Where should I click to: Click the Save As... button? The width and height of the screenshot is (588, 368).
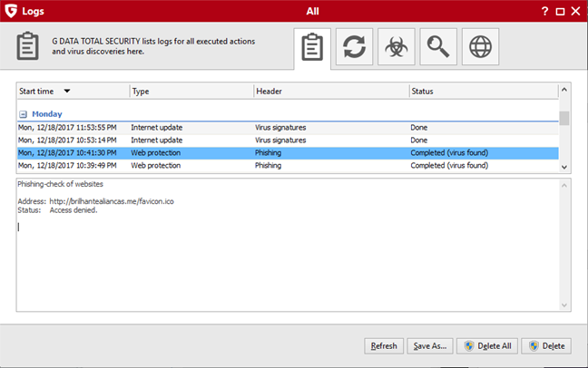[x=430, y=345]
